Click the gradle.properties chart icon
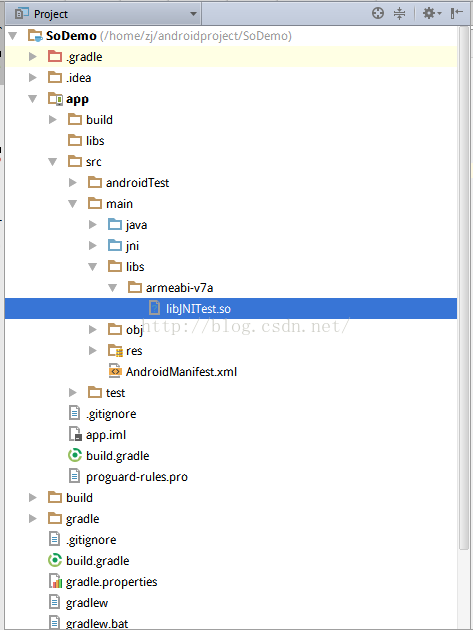This screenshot has width=473, height=630. pyautogui.click(x=55, y=581)
